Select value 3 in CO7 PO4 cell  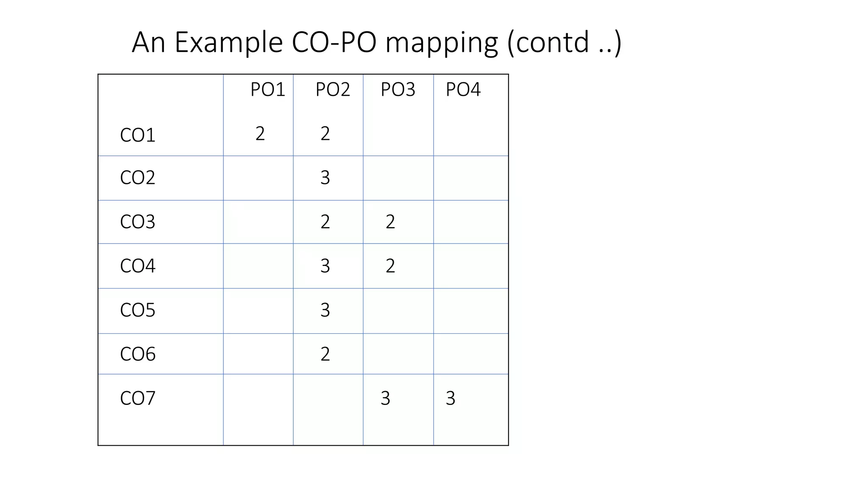pos(451,398)
